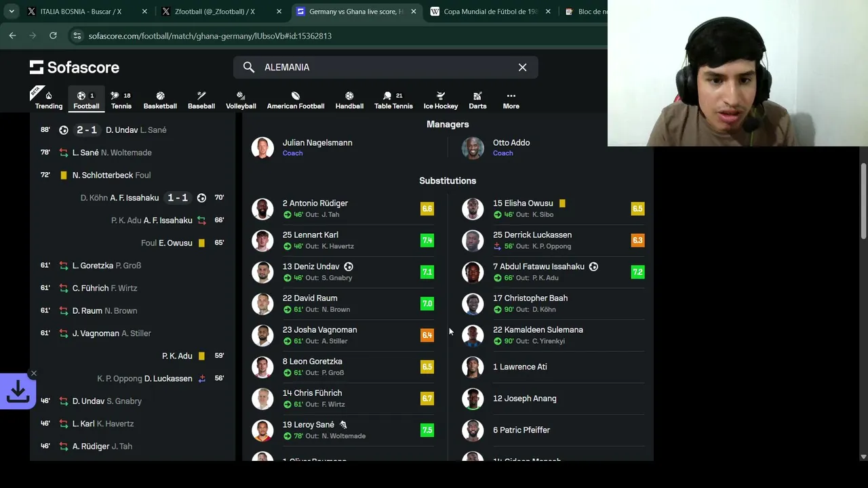Click the 88' goal ball icon
The height and width of the screenshot is (488, 868).
(64, 129)
